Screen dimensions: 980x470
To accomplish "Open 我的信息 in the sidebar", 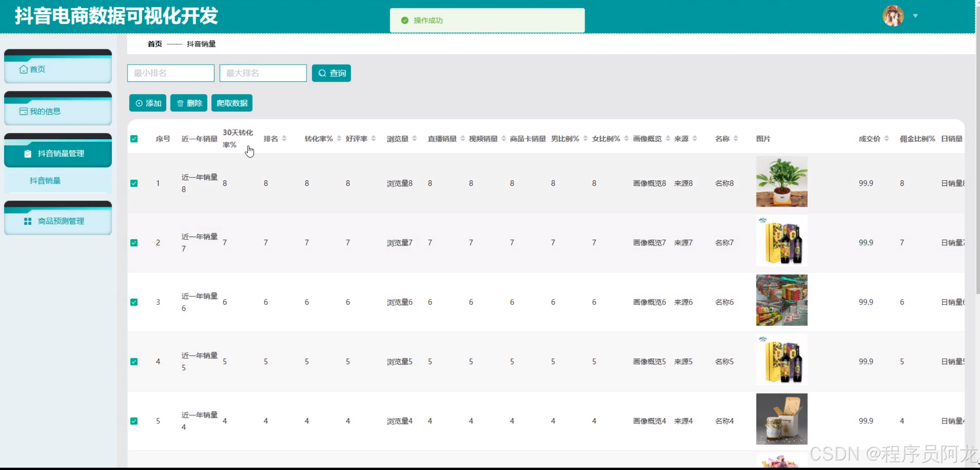I will [x=58, y=111].
